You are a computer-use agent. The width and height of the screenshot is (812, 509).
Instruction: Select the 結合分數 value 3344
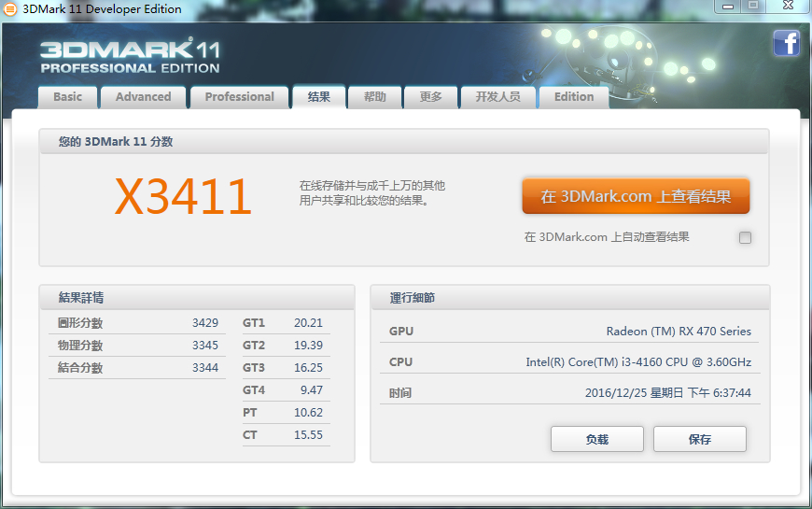[205, 367]
